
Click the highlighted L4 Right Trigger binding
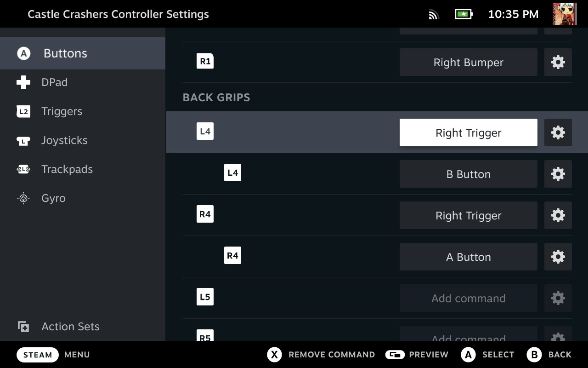[468, 132]
